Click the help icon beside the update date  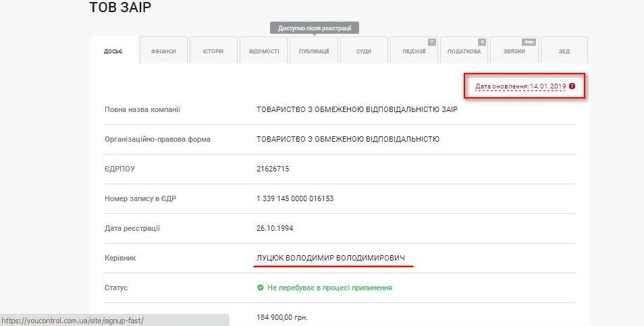[572, 86]
